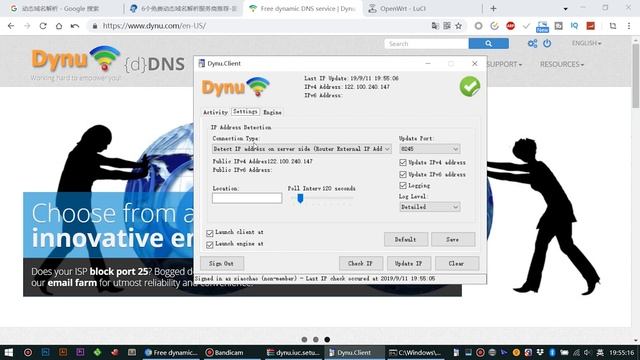Open the Windows Start menu
The image size is (640, 360).
click(8, 352)
